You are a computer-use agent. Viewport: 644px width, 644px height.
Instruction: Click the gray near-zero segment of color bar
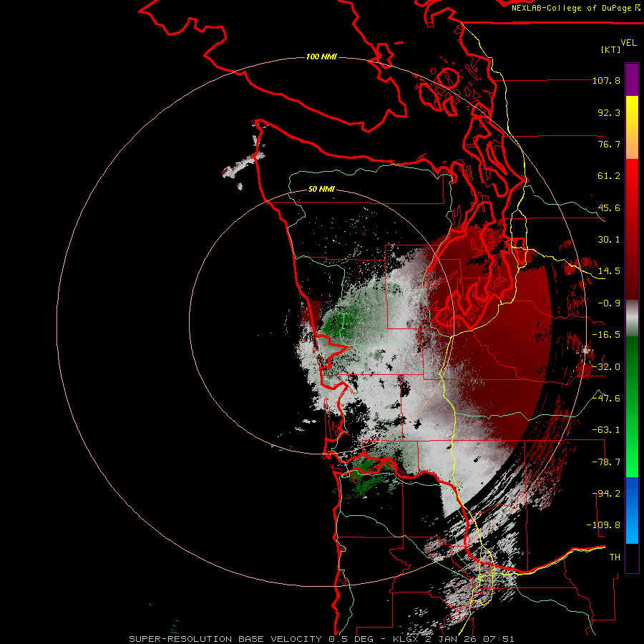pyautogui.click(x=632, y=318)
